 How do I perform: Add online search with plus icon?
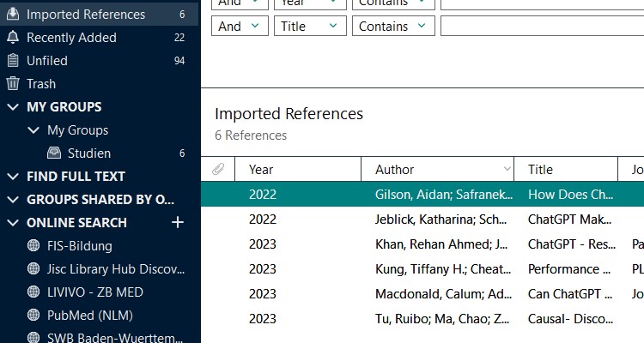click(x=178, y=223)
